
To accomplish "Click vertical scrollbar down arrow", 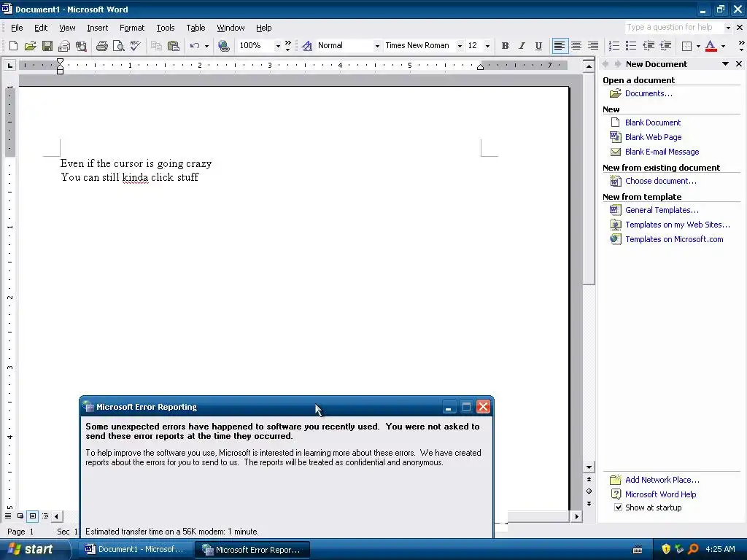I will (x=589, y=467).
